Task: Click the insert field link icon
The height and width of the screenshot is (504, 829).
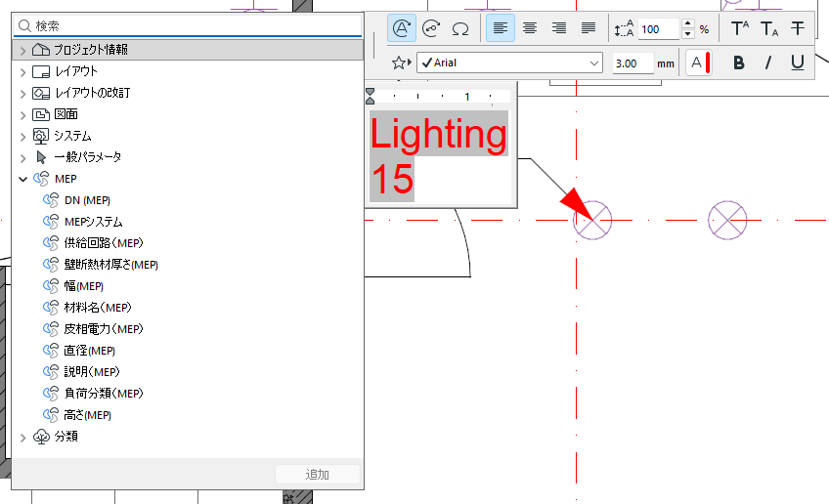Action: [x=431, y=28]
